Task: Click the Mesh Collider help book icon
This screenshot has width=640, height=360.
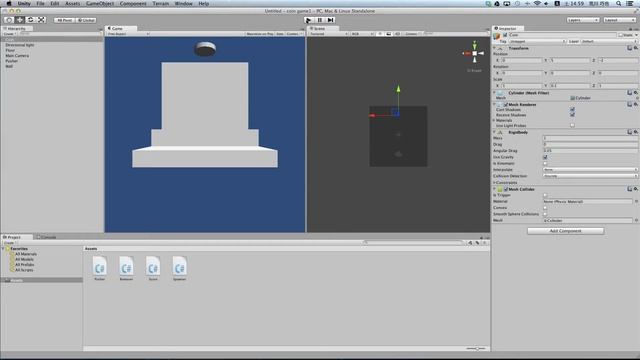Action: 629,189
